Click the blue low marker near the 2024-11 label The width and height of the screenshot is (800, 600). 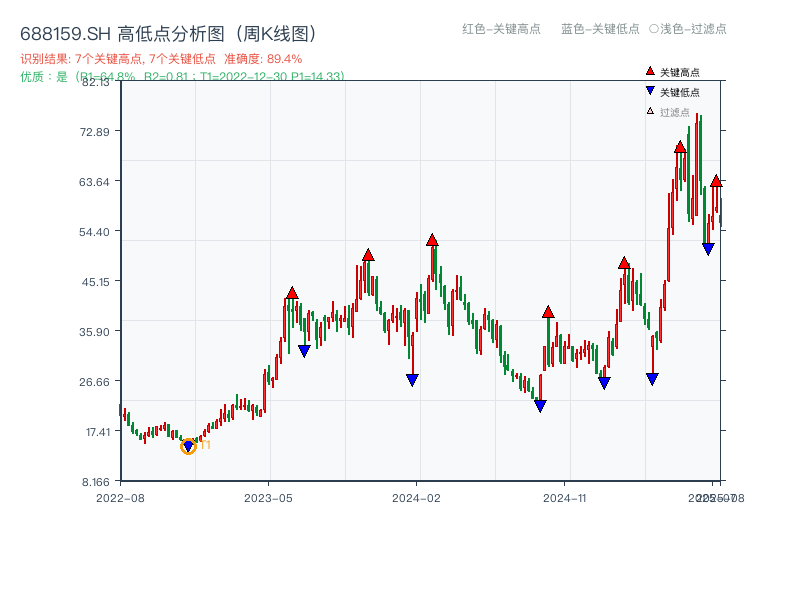602,381
